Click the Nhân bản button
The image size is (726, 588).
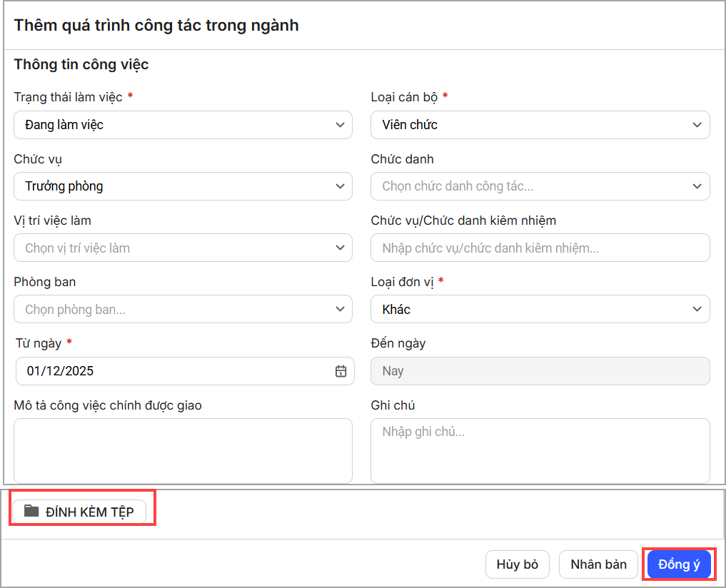(x=598, y=564)
